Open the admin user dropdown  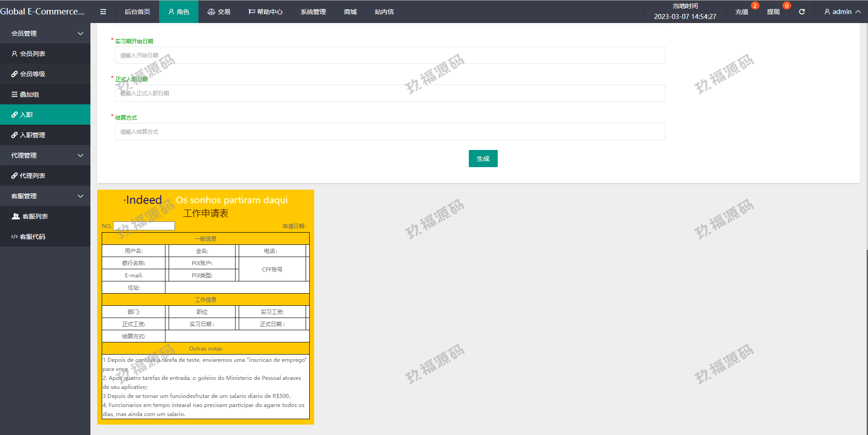click(x=842, y=12)
